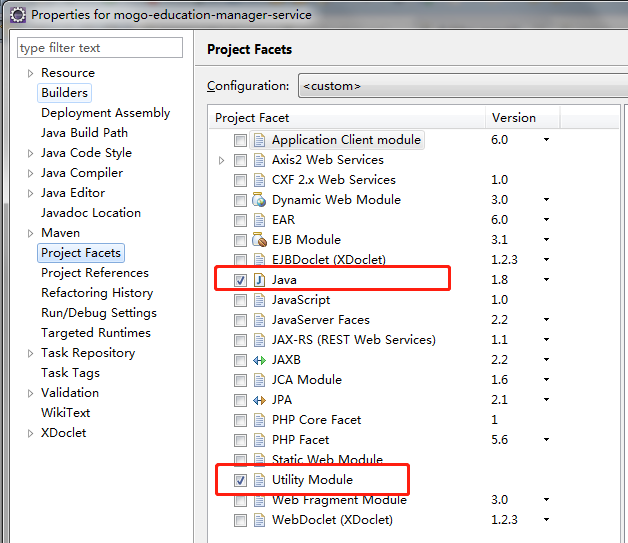628x543 pixels.
Task: Tick the JavaServer Faces checkbox
Action: pos(240,320)
